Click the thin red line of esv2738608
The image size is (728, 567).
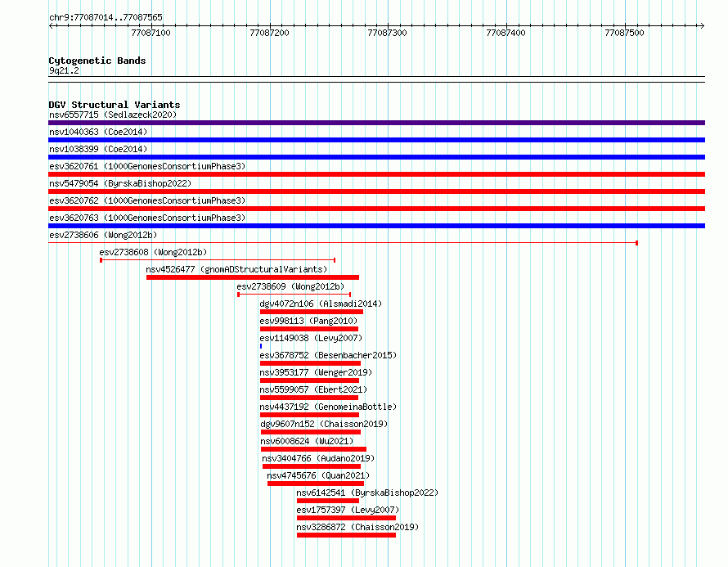pyautogui.click(x=218, y=260)
